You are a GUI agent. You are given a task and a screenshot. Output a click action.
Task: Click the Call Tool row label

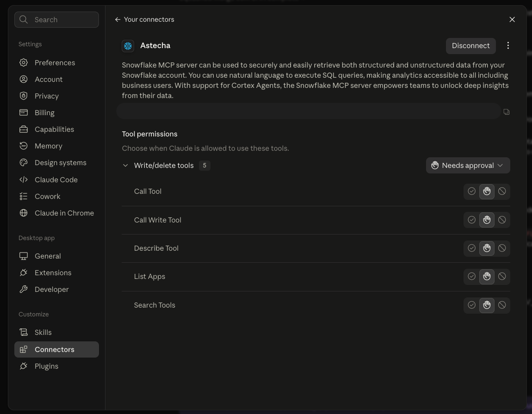148,191
